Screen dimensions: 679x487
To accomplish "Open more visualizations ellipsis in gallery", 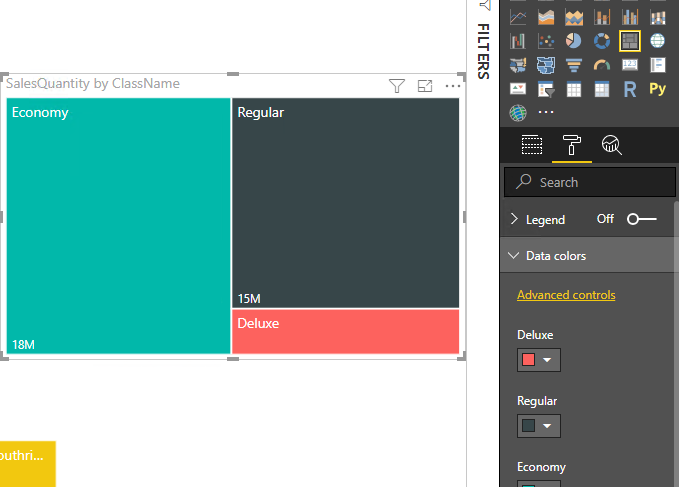I will tap(546, 112).
